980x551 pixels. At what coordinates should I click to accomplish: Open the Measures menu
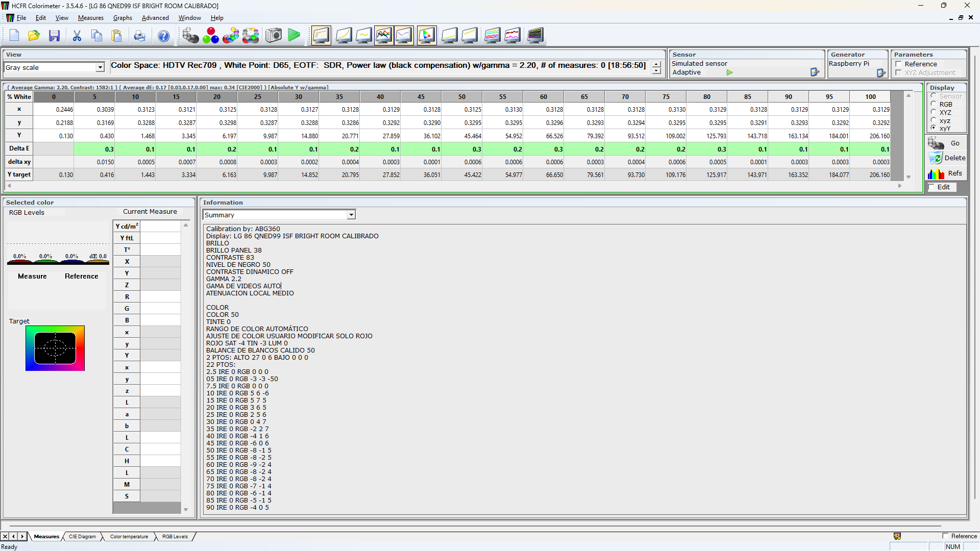90,18
